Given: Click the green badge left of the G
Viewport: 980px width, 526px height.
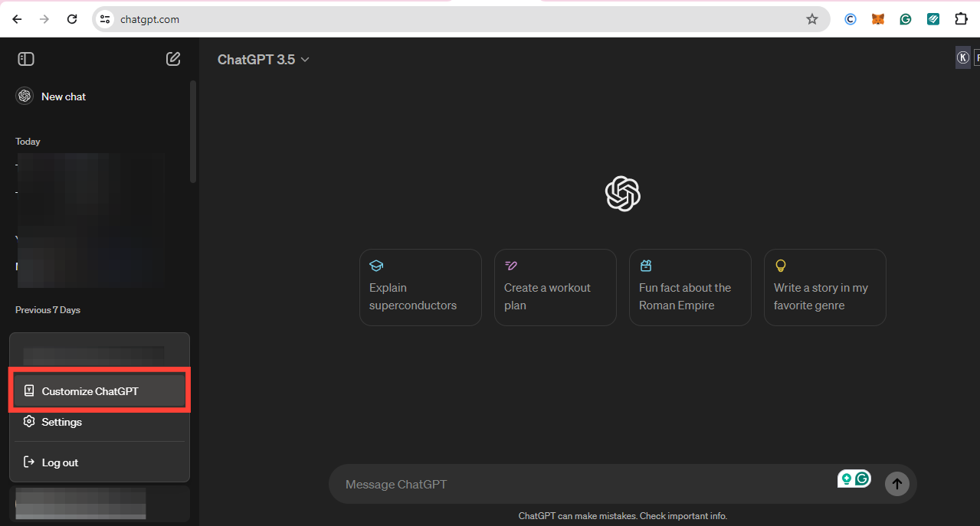Looking at the screenshot, I should click(847, 479).
